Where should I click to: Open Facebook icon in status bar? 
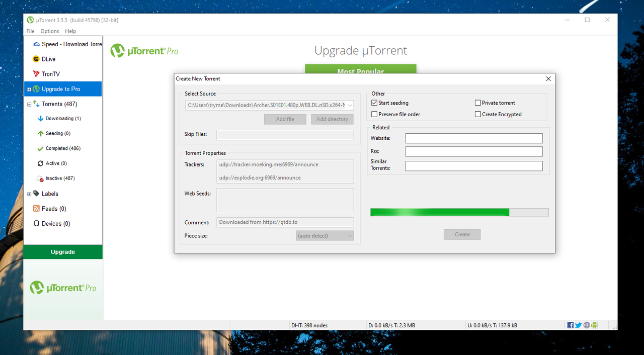pos(571,325)
